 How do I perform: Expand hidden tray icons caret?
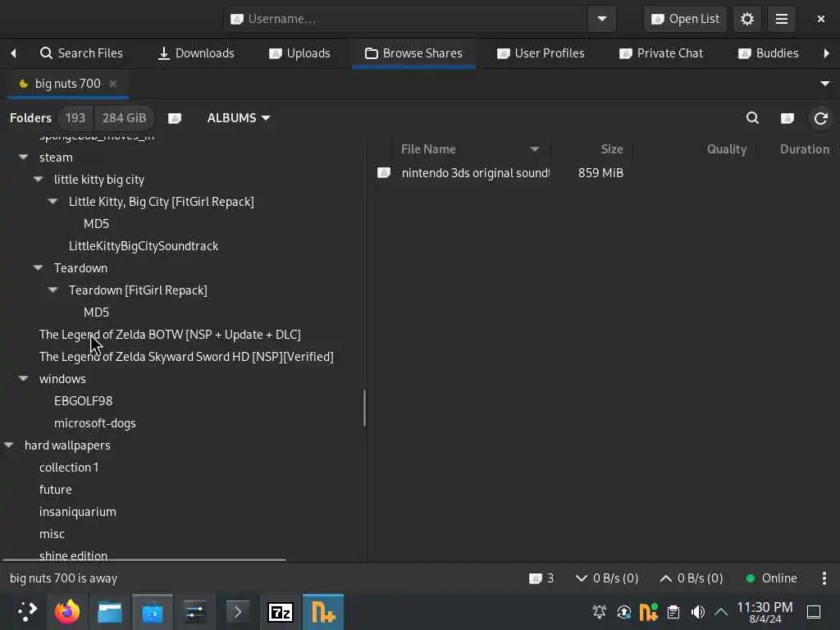point(722,612)
